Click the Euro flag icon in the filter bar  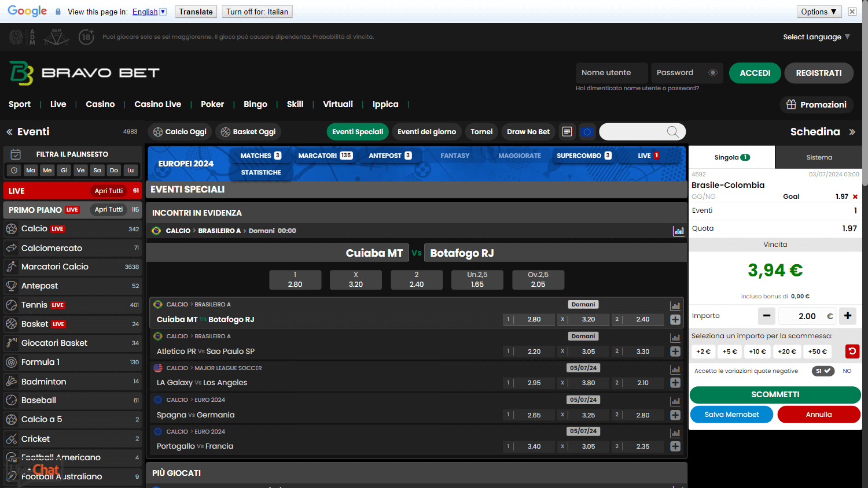point(587,132)
